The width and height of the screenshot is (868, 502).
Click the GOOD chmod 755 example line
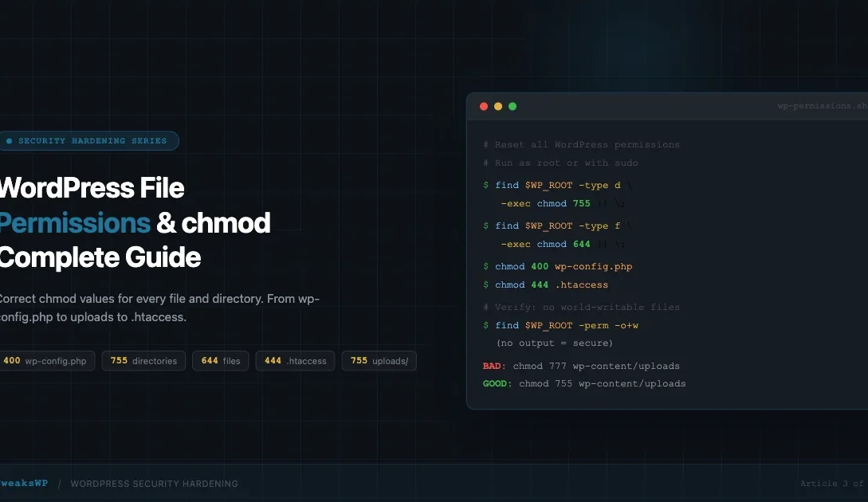[x=584, y=383]
